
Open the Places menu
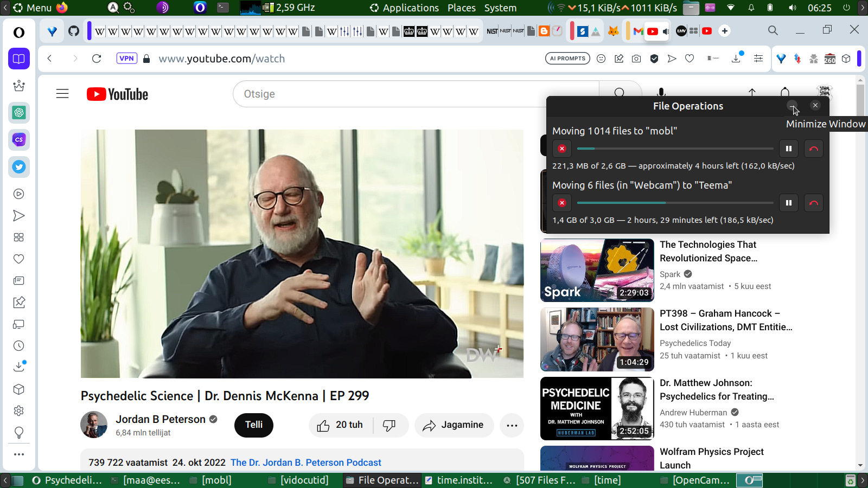(x=461, y=8)
